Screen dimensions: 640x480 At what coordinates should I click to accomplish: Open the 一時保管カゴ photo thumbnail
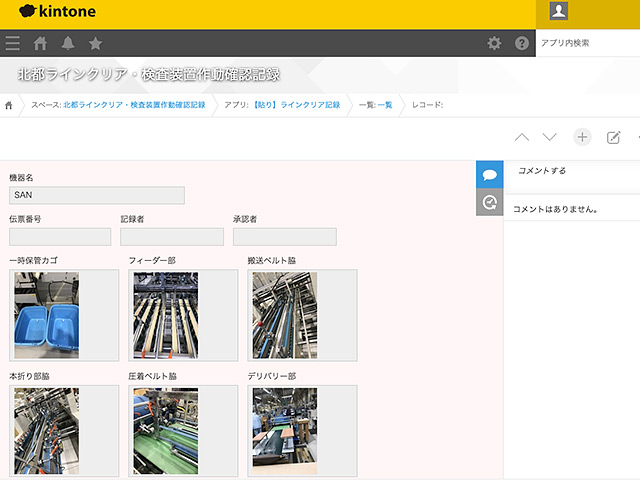(46, 315)
